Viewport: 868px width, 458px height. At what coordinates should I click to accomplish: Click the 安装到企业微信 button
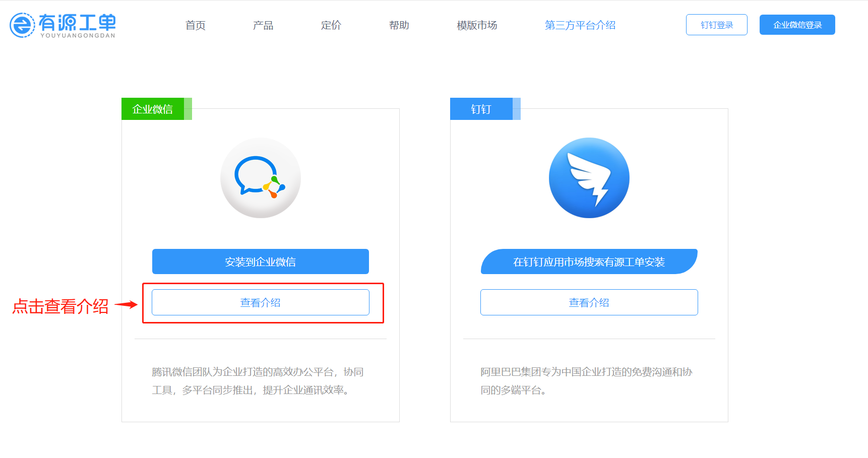tap(261, 261)
